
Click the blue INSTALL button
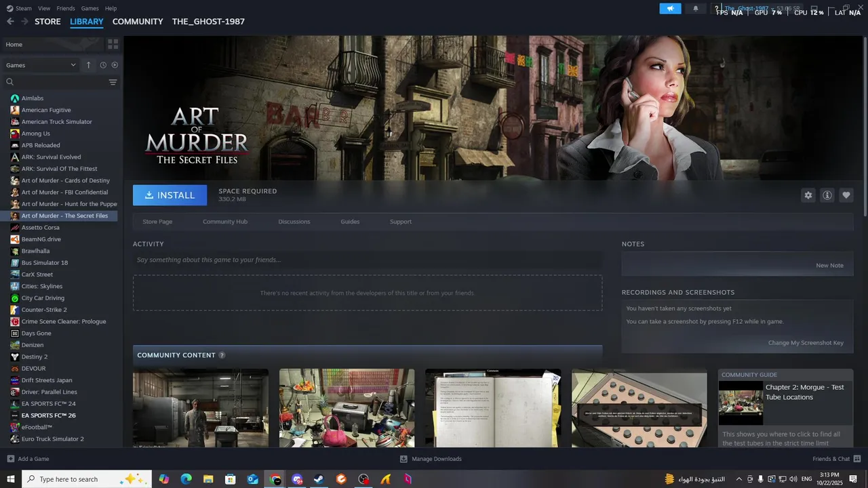(170, 195)
